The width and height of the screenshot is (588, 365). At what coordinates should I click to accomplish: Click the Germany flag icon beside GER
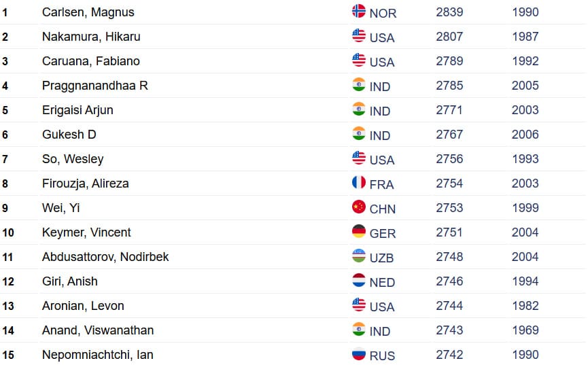tap(358, 231)
